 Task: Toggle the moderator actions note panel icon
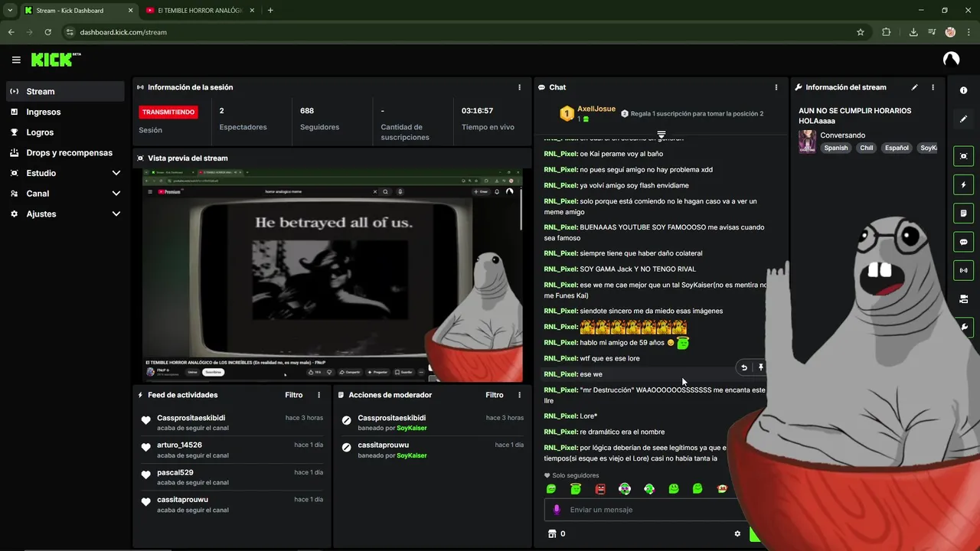963,213
